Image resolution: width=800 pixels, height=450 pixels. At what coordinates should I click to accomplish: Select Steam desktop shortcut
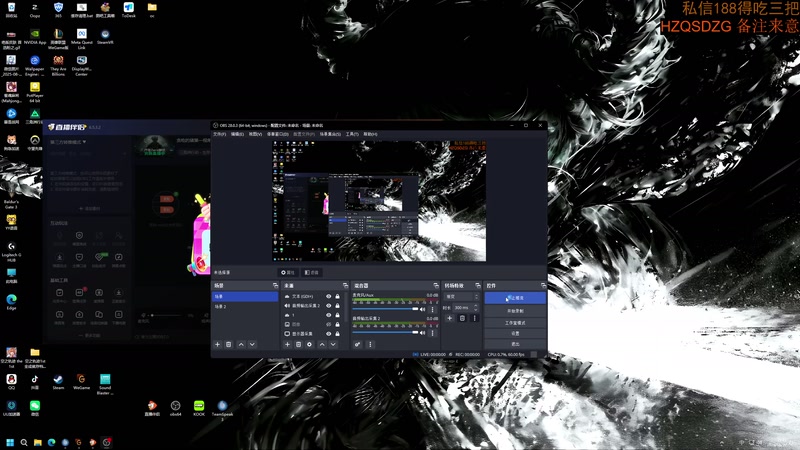click(x=58, y=382)
